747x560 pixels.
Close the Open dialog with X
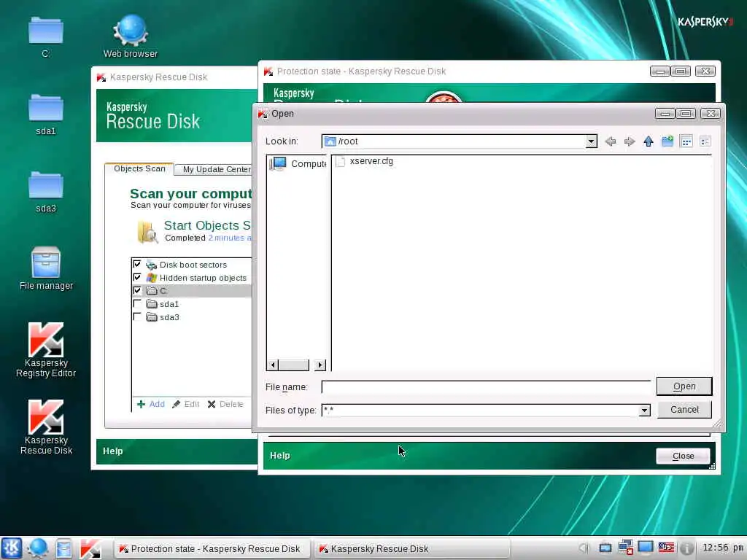click(711, 113)
